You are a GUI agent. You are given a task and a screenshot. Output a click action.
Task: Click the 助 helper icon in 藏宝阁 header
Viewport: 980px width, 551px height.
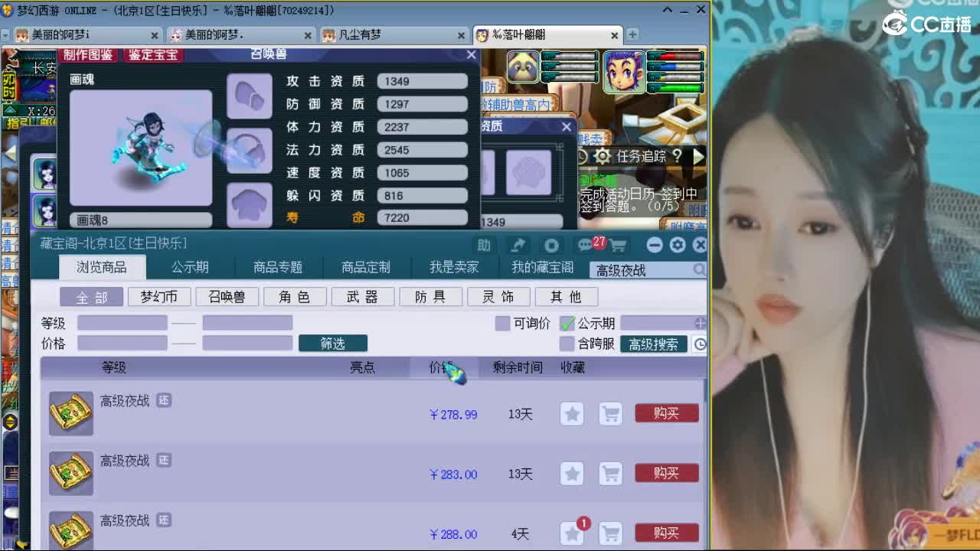click(x=484, y=245)
